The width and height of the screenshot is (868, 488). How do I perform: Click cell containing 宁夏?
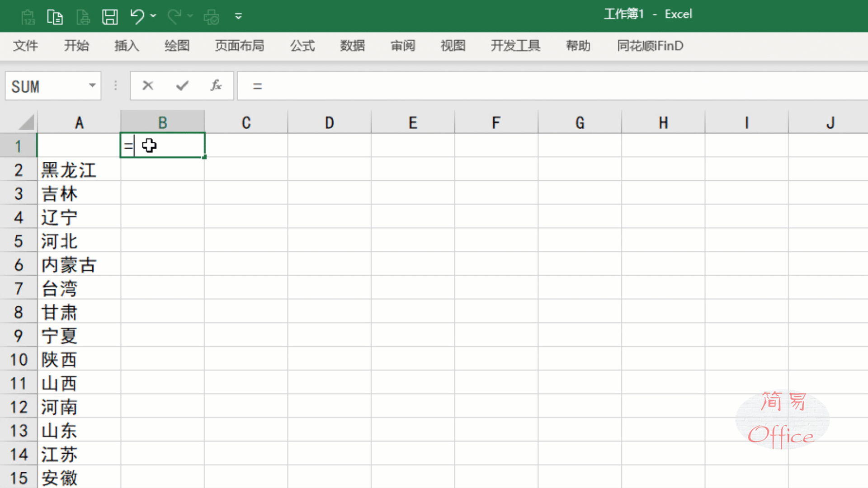(x=79, y=335)
